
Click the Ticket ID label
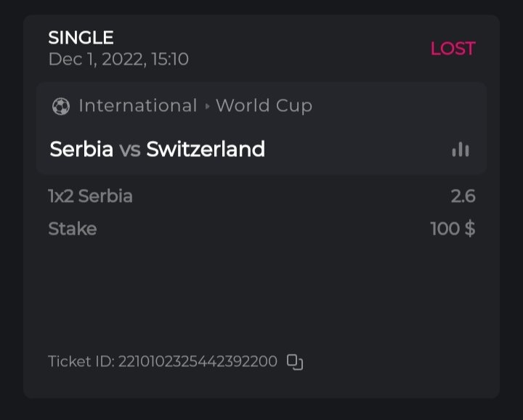coord(80,361)
